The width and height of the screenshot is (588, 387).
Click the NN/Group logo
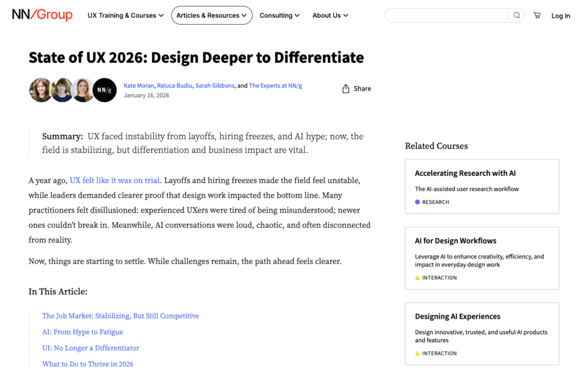pyautogui.click(x=42, y=15)
